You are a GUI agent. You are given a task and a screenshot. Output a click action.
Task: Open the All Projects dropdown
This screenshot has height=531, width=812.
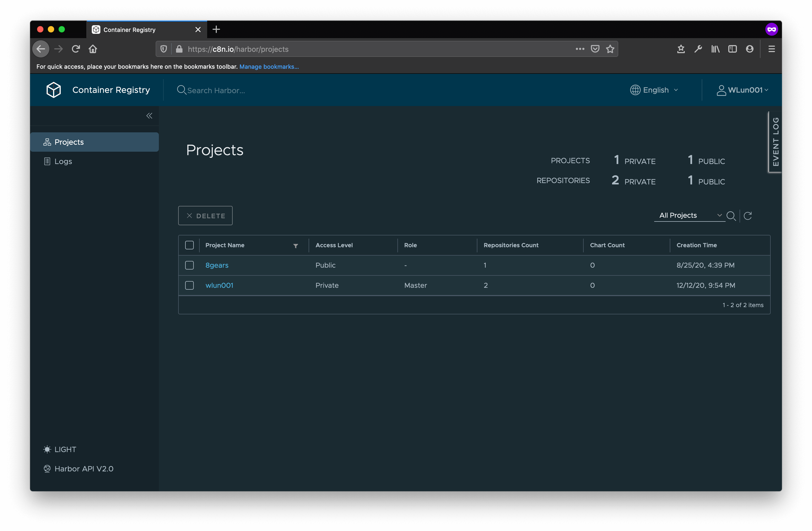(x=689, y=215)
